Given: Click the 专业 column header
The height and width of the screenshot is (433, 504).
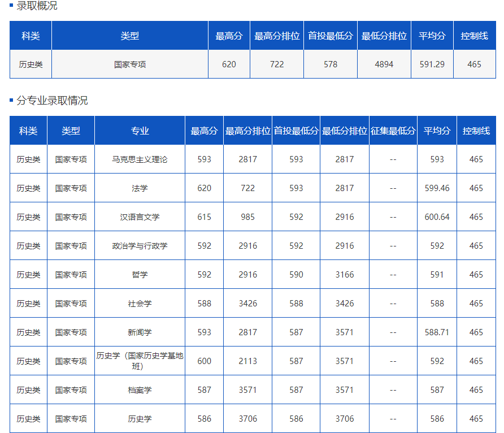Looking at the screenshot, I should 140,131.
